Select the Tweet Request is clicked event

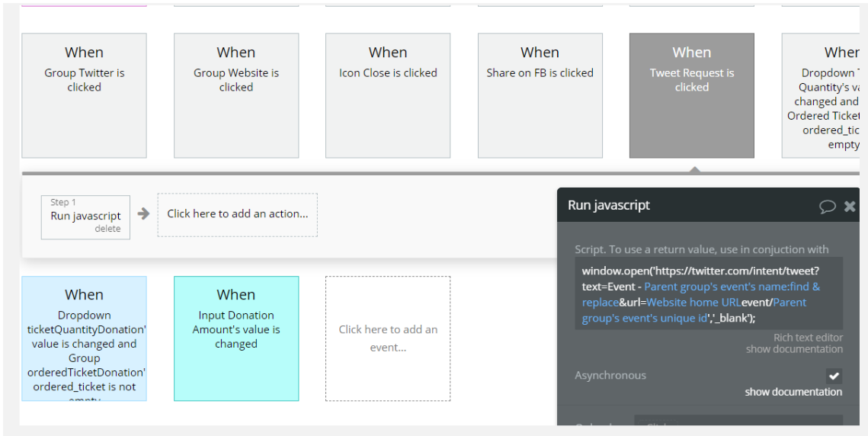pos(691,95)
